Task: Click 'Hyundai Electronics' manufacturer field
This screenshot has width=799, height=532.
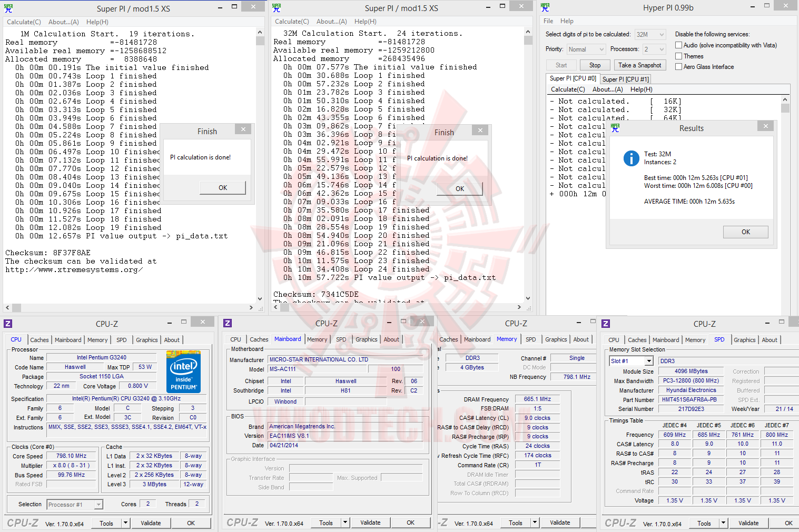Action: point(691,390)
